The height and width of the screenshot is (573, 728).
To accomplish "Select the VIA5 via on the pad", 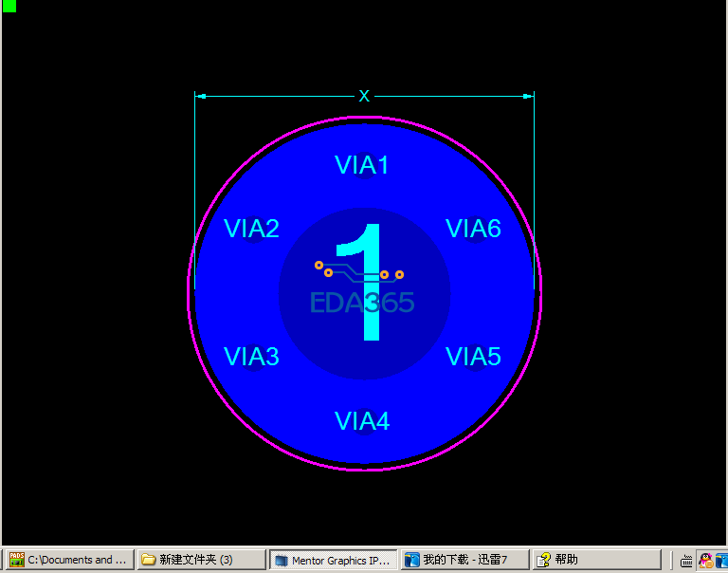I will click(476, 357).
